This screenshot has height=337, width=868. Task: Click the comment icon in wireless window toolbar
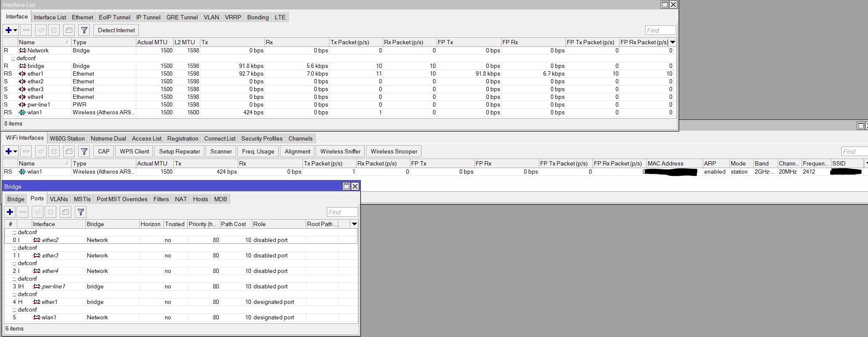click(69, 151)
